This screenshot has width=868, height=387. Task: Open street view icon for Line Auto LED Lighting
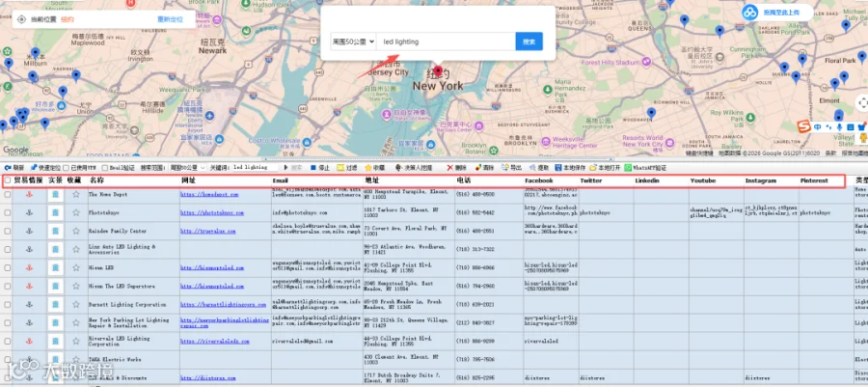pos(55,249)
